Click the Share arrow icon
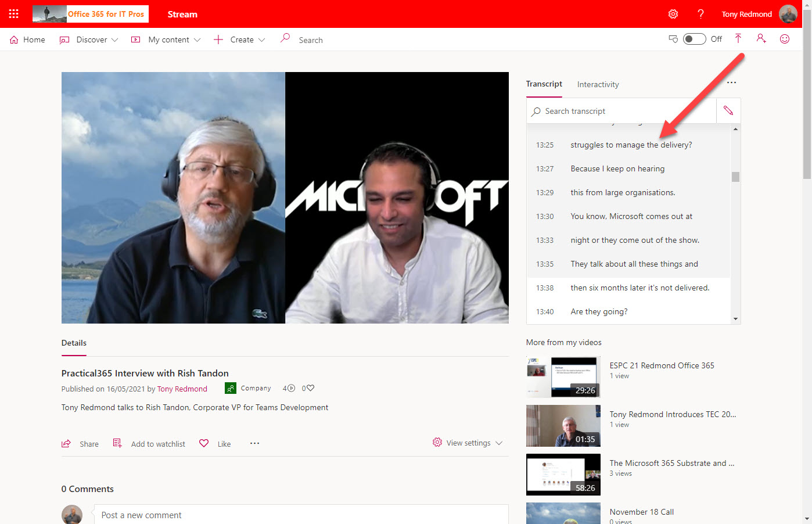 [x=66, y=444]
